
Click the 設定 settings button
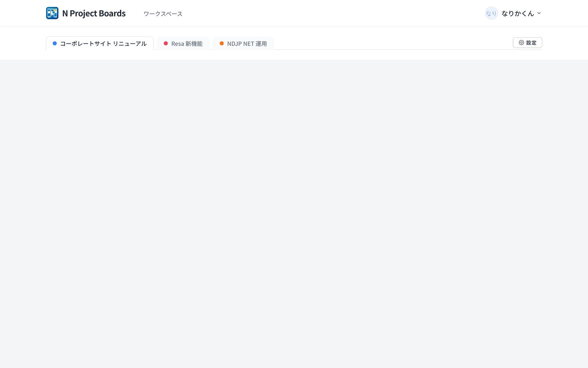click(527, 43)
